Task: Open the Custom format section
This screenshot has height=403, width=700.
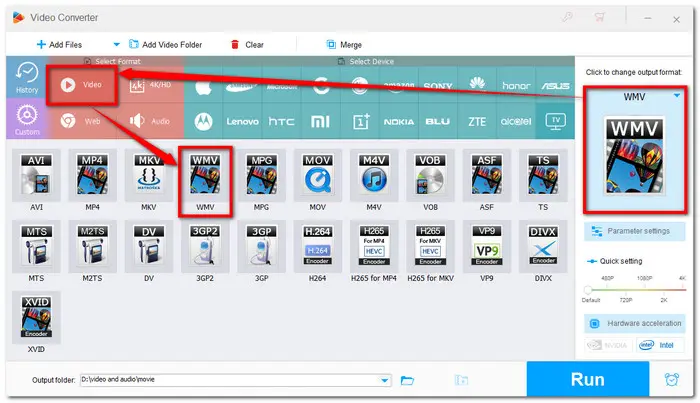Action: point(27,119)
